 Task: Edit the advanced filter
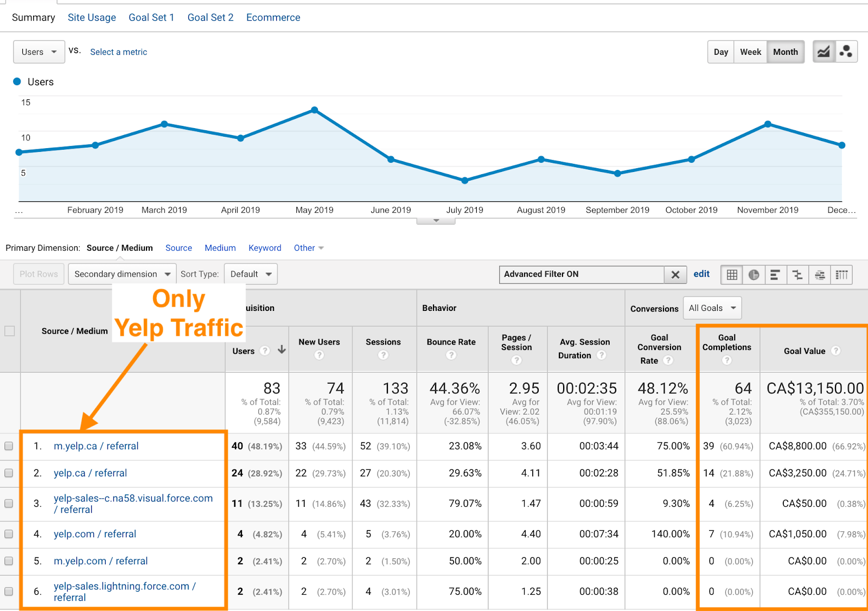[701, 274]
